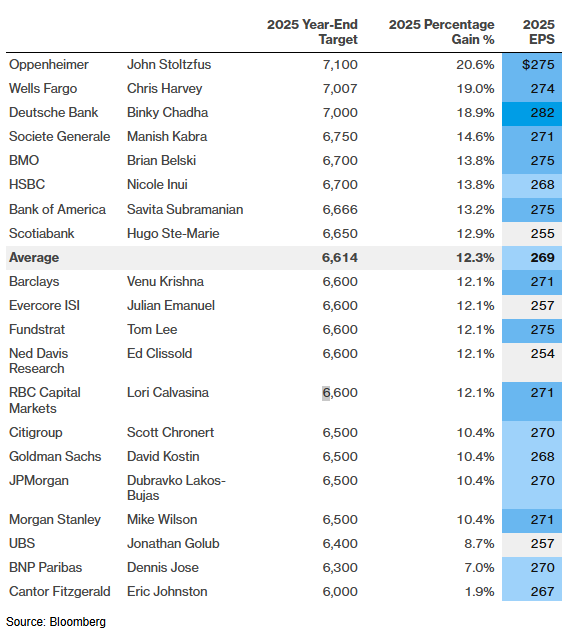
Task: Click the 2025 Year-End Target column header
Action: click(312, 32)
